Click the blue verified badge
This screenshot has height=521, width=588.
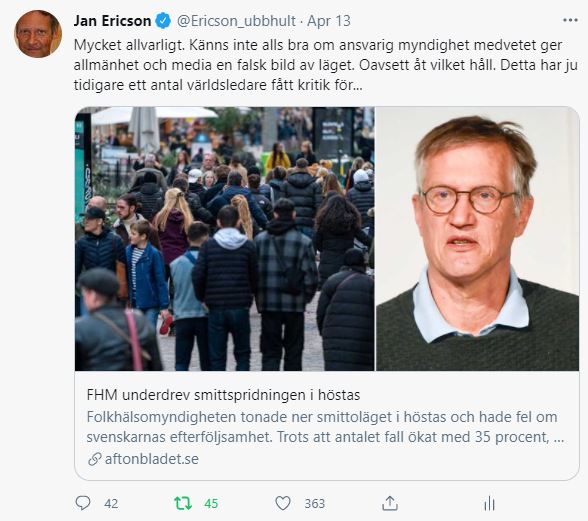(x=163, y=21)
